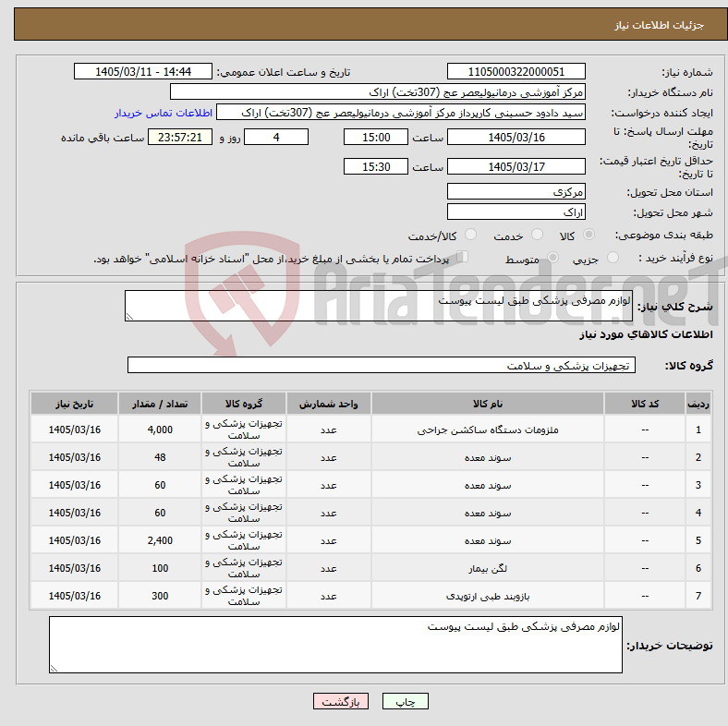
Task: Click the اطلاعات کالاهای مورد نیاز heading
Action: coord(646,334)
